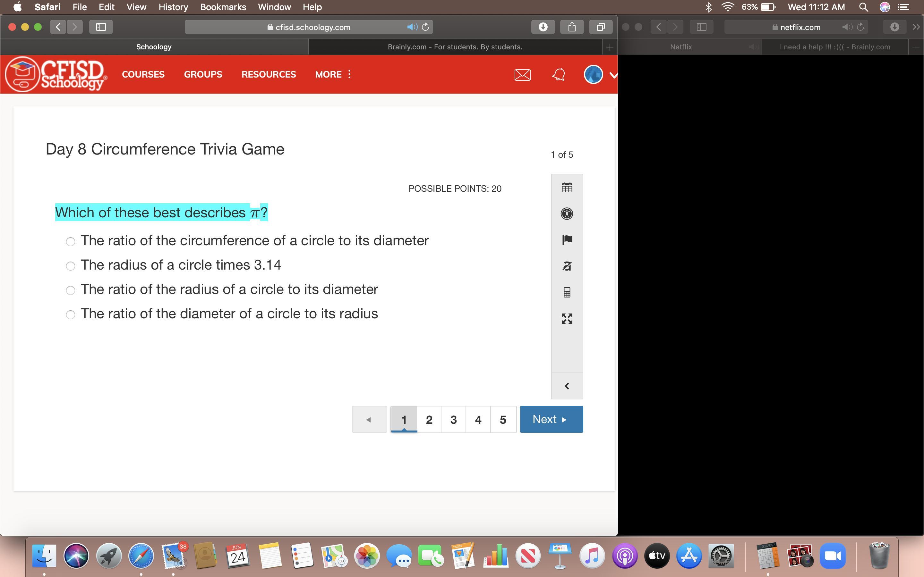Open the Bookmarks menu in menu bar

223,7
